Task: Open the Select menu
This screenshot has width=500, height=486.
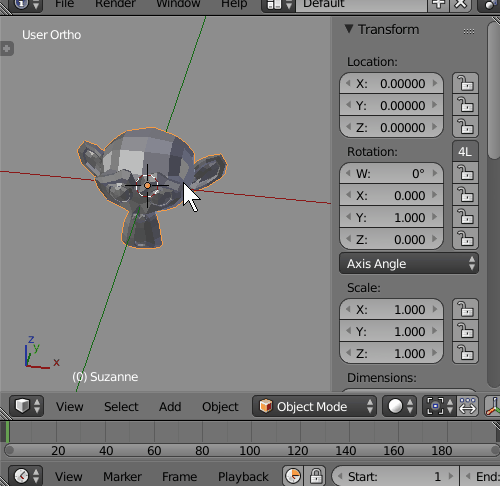Action: [121, 407]
